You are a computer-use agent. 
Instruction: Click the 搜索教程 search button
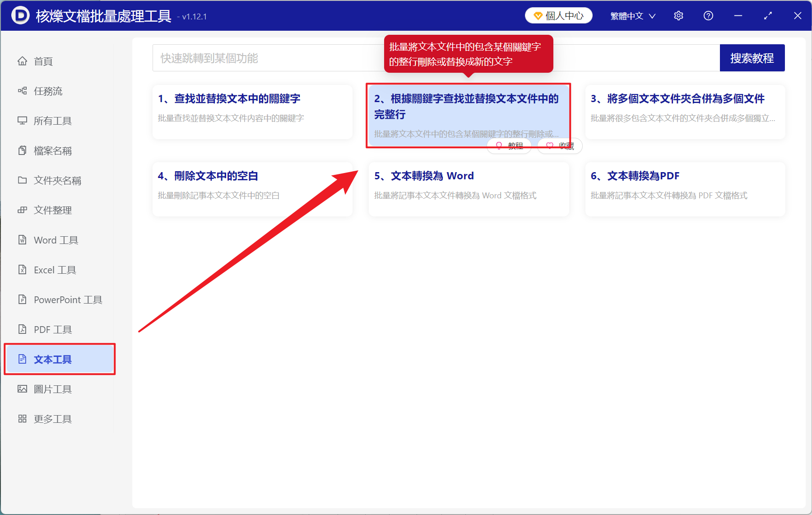[x=752, y=57]
